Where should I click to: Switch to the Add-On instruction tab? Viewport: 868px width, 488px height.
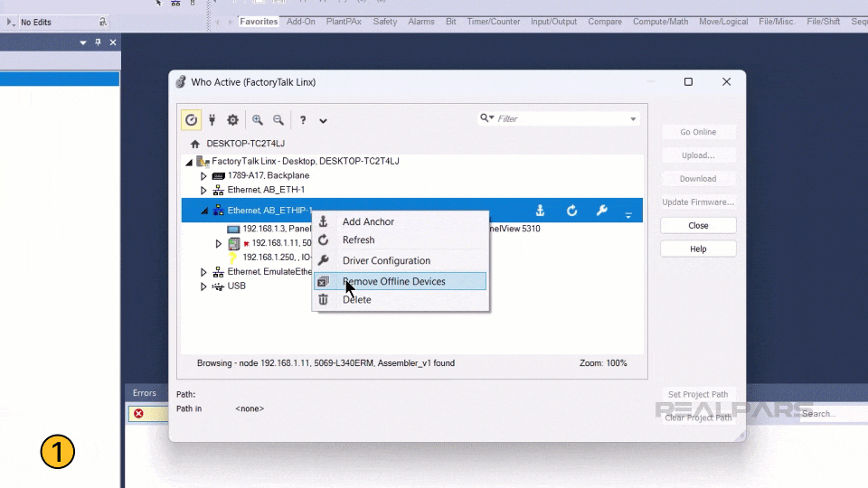[x=300, y=22]
